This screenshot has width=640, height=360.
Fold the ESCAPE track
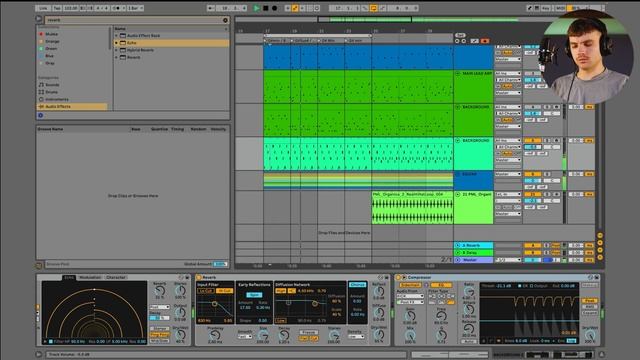458,174
